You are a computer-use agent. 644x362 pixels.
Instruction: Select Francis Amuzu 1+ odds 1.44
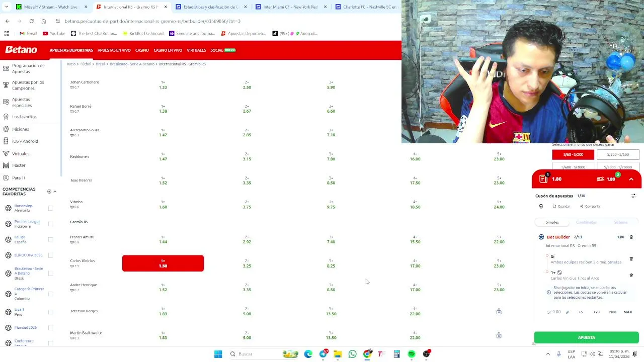(163, 239)
